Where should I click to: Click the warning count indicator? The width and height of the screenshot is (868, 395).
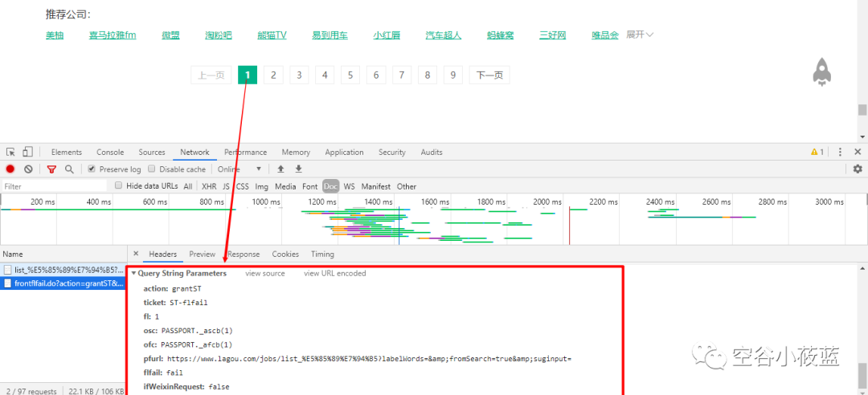(x=817, y=152)
